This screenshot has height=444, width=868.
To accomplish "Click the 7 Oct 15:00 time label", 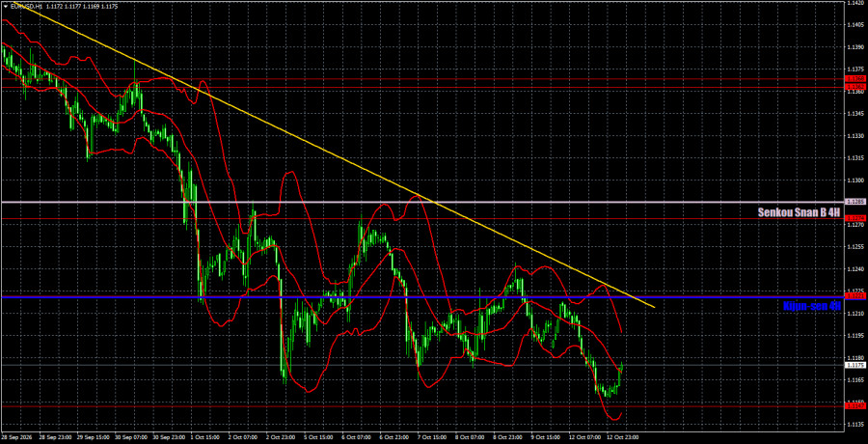I will pos(430,437).
